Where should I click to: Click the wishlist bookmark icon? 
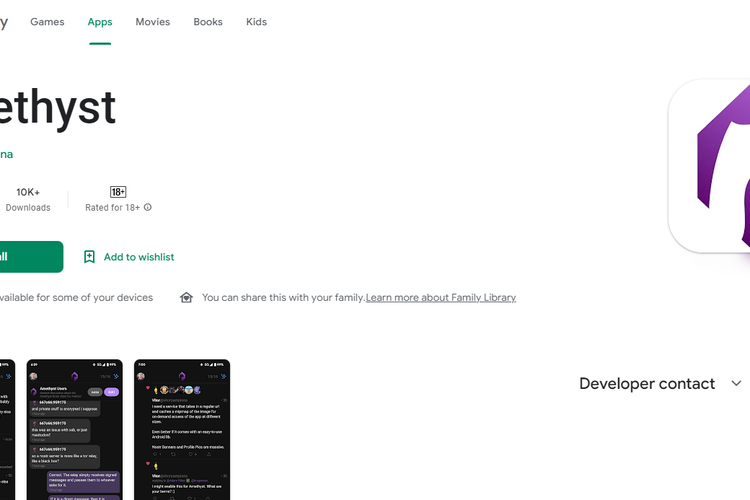[89, 257]
